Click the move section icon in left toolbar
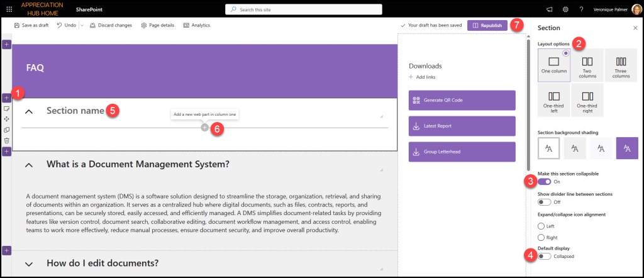 pyautogui.click(x=6, y=118)
